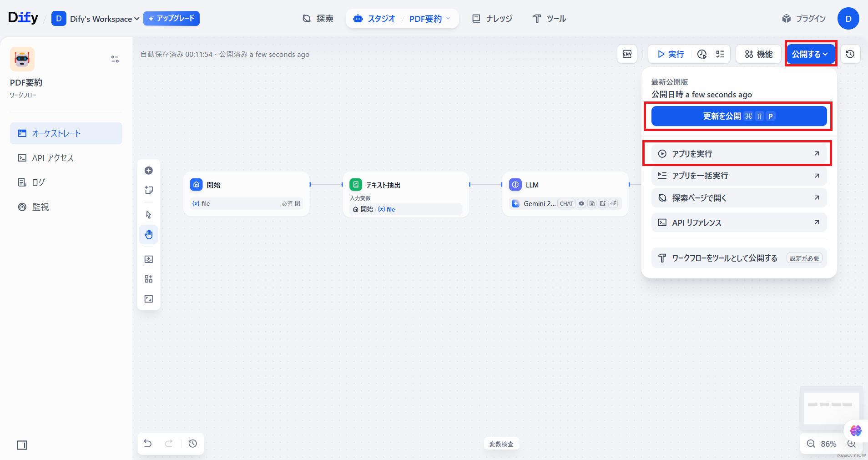
Task: Click the add node plus icon
Action: [x=149, y=171]
